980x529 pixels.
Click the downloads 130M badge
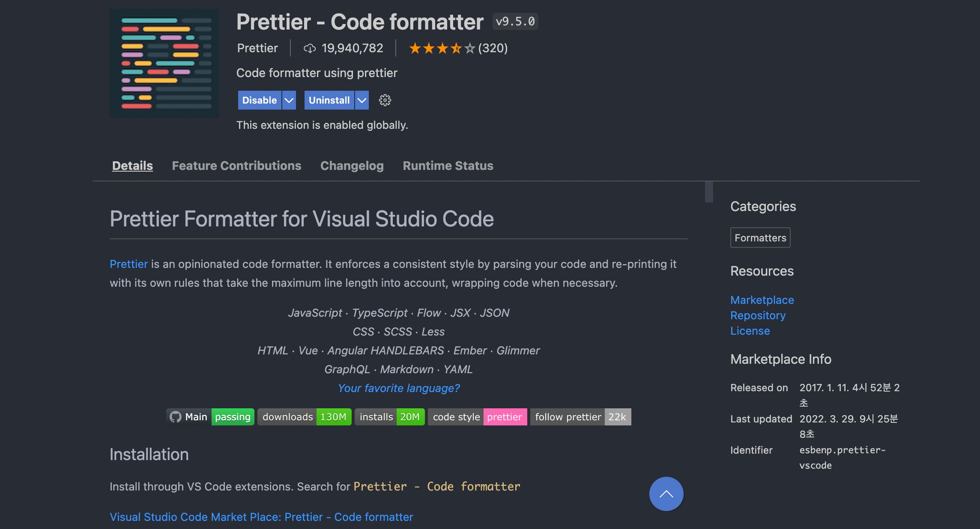[304, 417]
